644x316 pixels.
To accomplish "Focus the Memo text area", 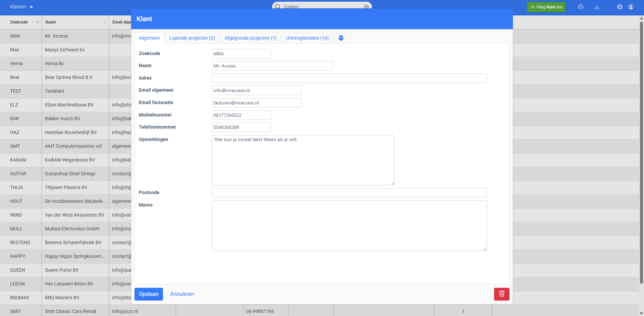I will click(349, 225).
